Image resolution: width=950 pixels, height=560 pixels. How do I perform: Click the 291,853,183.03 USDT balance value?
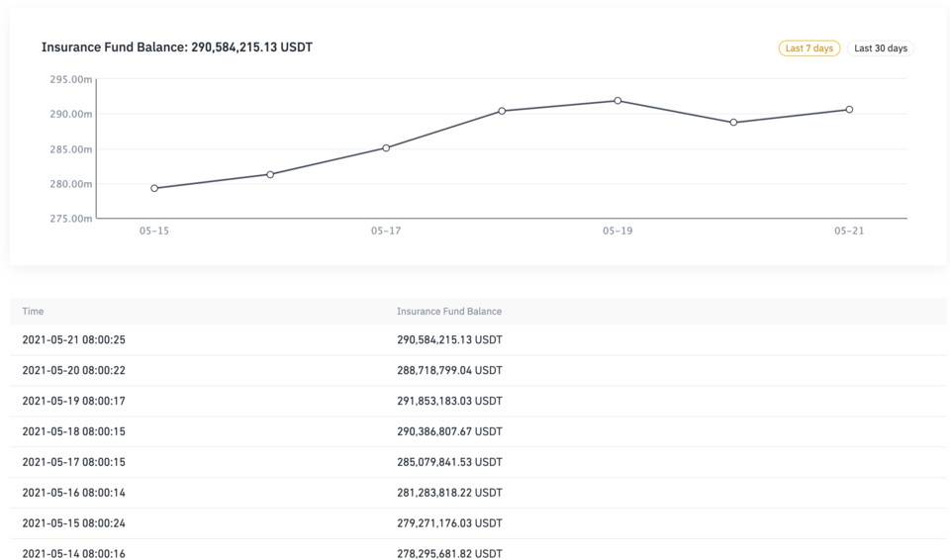pyautogui.click(x=449, y=401)
